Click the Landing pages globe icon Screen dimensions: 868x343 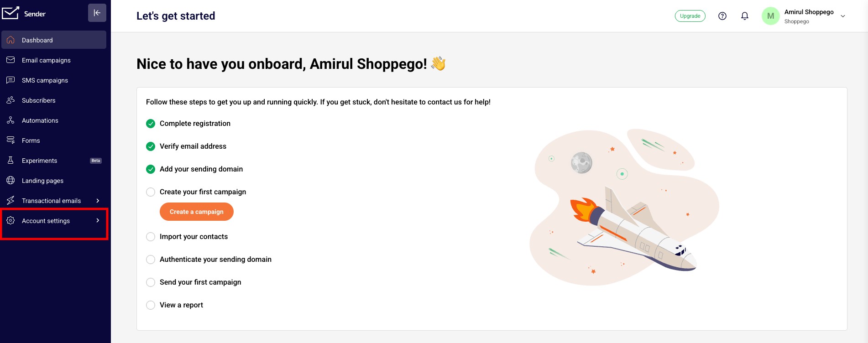tap(10, 180)
